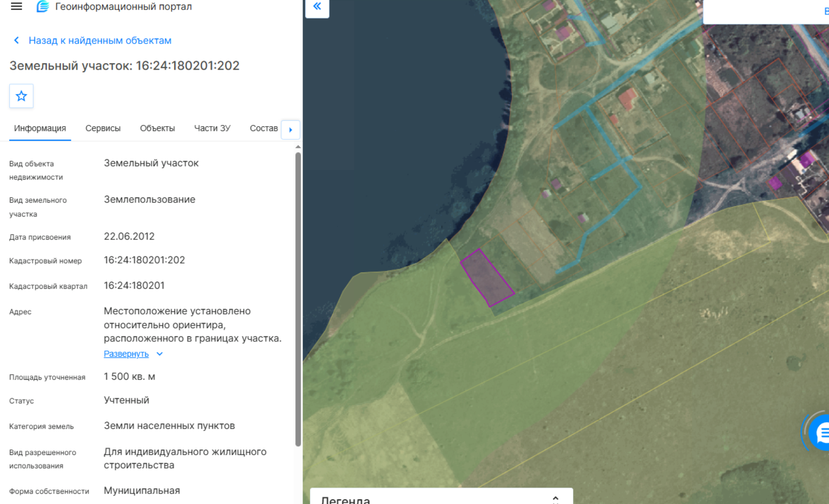The height and width of the screenshot is (504, 829).
Task: Click the label Категория земель
Action: click(41, 426)
